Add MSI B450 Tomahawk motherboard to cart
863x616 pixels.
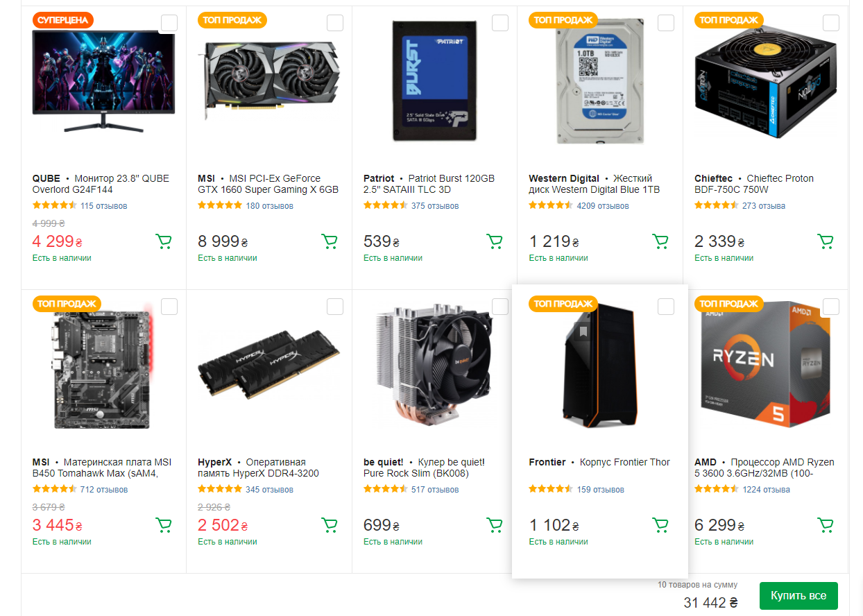(164, 525)
